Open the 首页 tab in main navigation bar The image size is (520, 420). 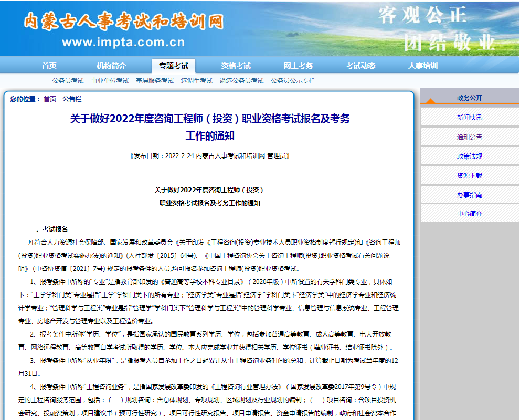[49, 66]
